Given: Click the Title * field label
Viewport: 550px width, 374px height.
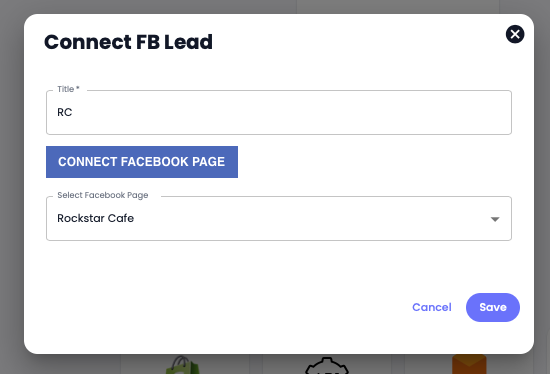Looking at the screenshot, I should [x=68, y=89].
